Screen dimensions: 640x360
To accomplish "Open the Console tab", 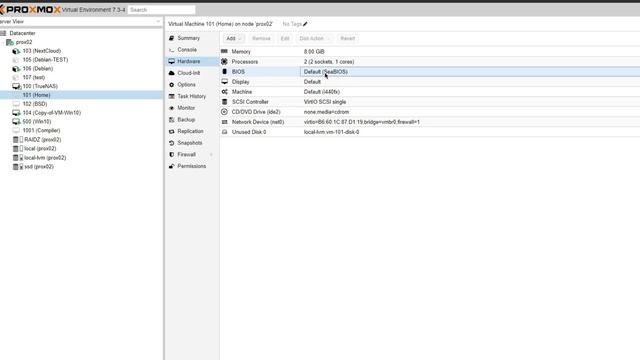I will point(187,50).
